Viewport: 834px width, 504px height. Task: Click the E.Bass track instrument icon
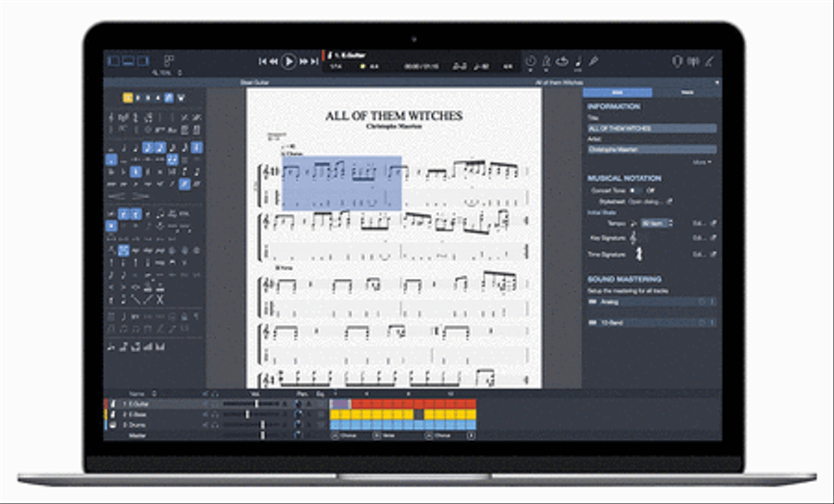point(113,415)
